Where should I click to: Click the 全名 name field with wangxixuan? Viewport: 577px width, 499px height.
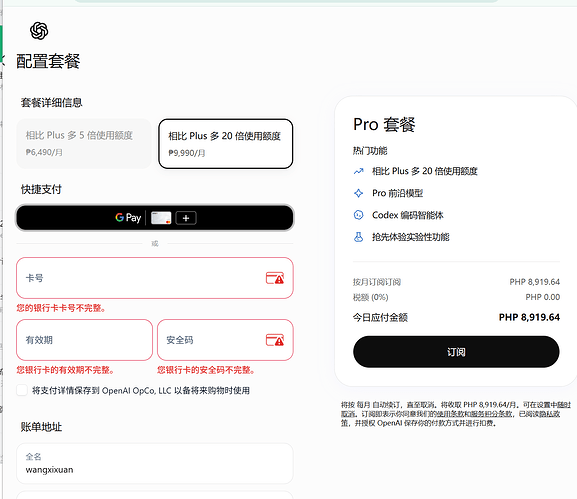(155, 464)
